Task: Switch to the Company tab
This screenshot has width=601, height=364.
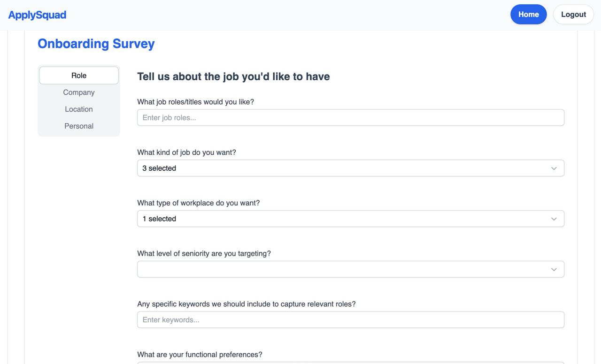Action: [79, 92]
